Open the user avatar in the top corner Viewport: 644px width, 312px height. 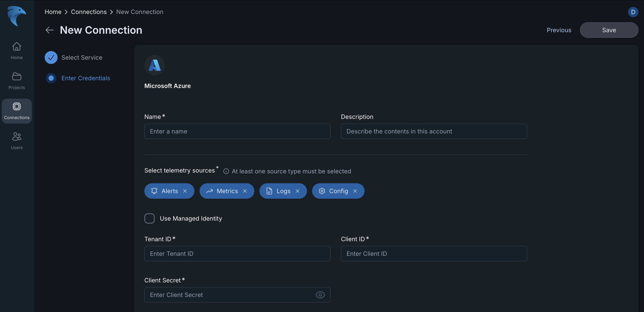633,12
